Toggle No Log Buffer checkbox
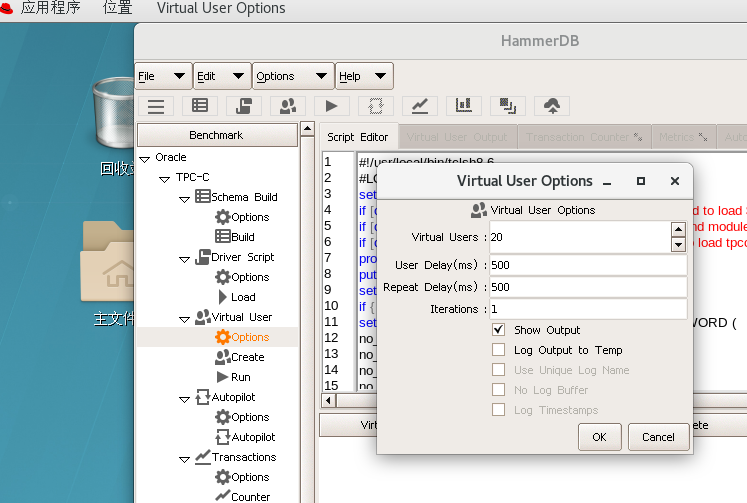Image resolution: width=747 pixels, height=503 pixels. tap(498, 390)
